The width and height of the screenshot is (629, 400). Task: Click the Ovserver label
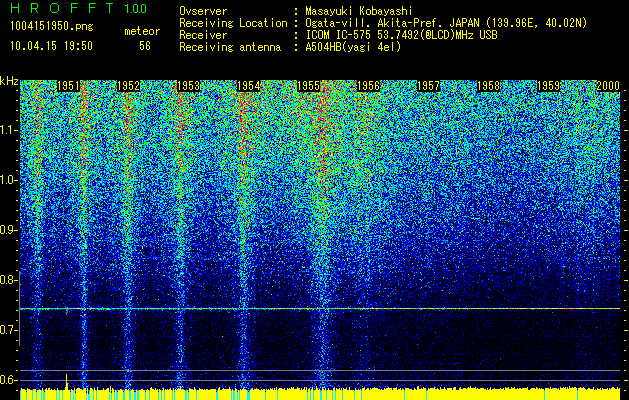(x=203, y=11)
